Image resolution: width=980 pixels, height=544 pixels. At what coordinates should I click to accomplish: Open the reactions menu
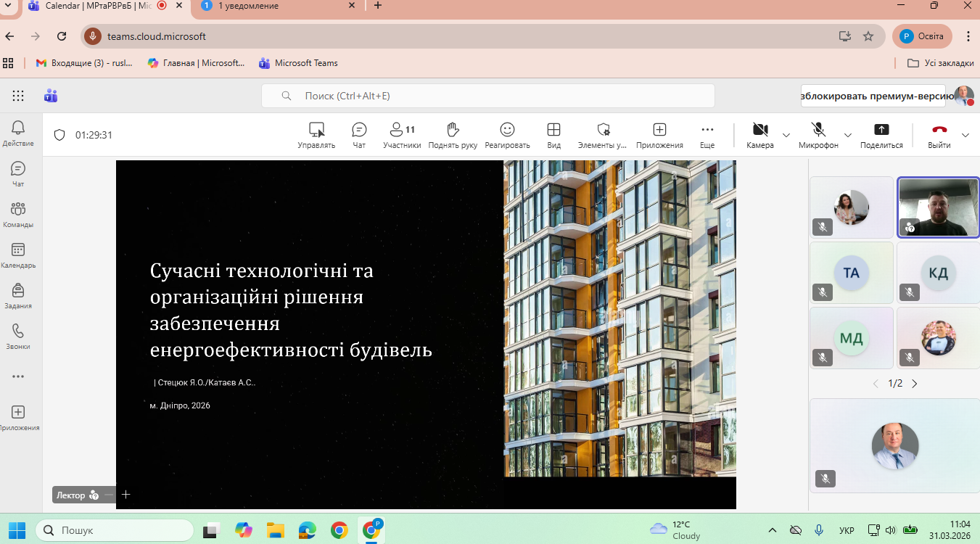click(507, 134)
